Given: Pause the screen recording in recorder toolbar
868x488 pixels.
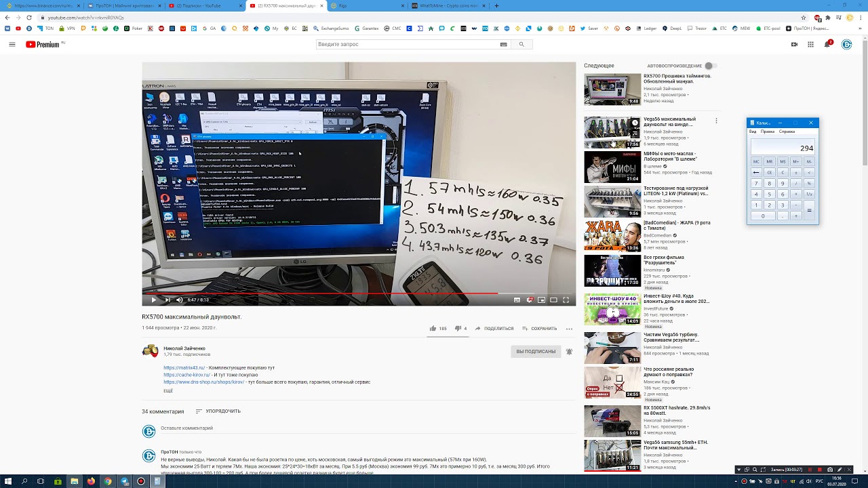Looking at the screenshot, I should (x=810, y=470).
